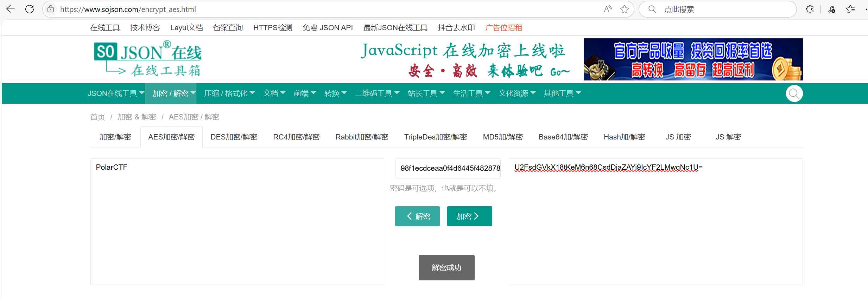Click the read aloud icon
This screenshot has height=299, width=868.
[x=608, y=9]
